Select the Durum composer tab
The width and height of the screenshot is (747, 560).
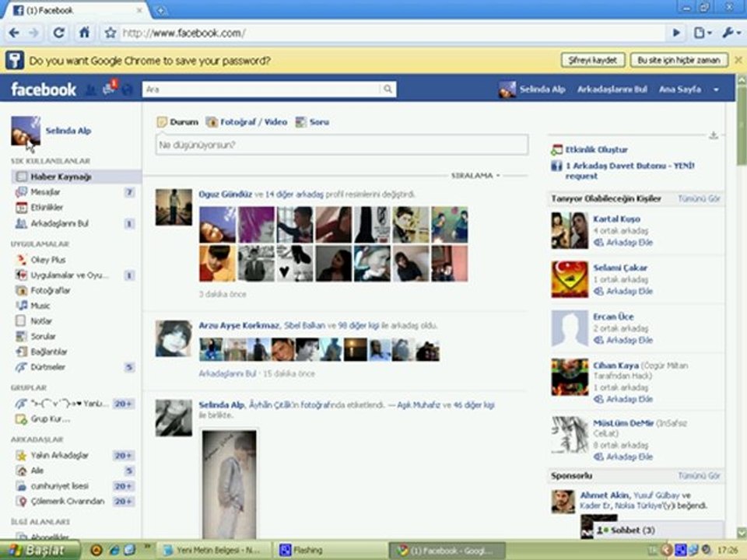tap(177, 122)
